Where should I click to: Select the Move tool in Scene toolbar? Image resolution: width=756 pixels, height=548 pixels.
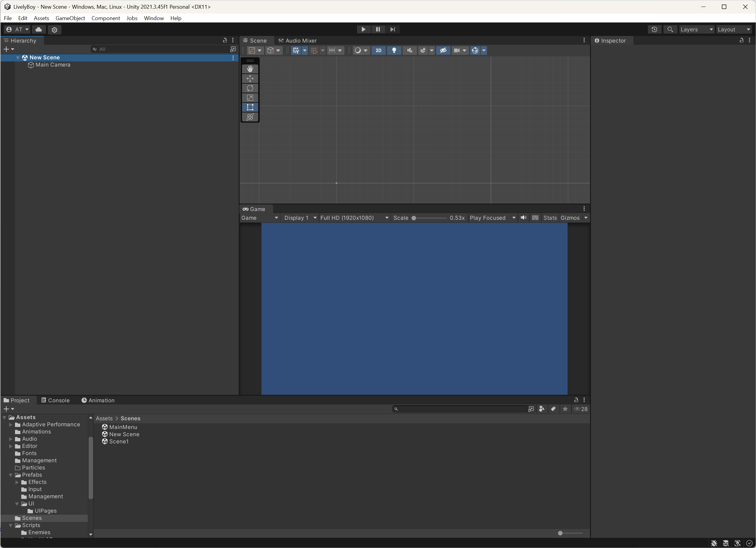pos(250,78)
